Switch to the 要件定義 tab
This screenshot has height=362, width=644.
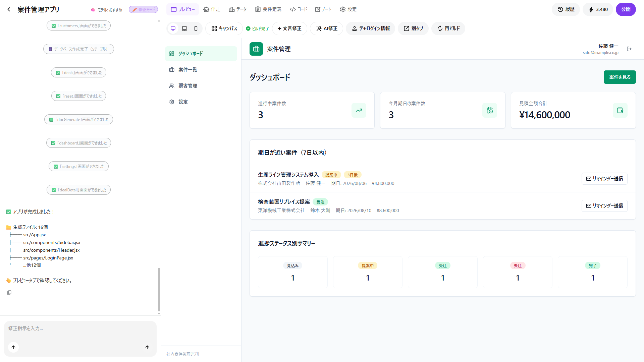[x=268, y=9]
